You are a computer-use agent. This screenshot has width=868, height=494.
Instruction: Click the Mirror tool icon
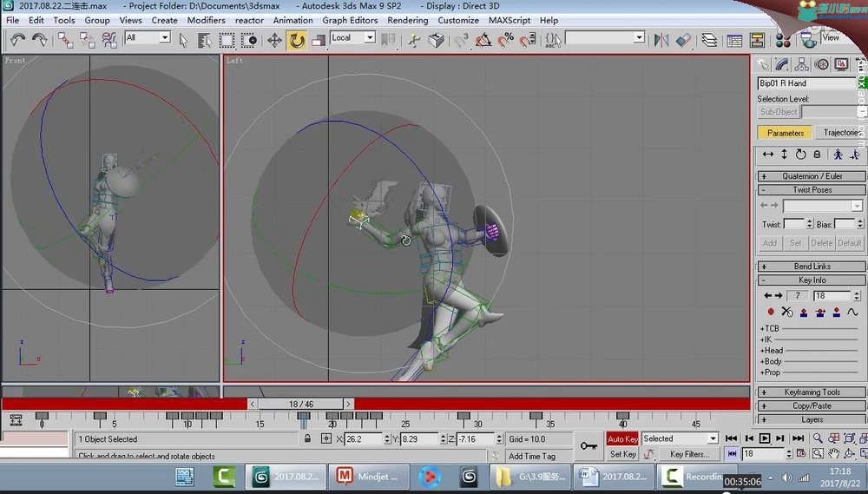point(661,40)
